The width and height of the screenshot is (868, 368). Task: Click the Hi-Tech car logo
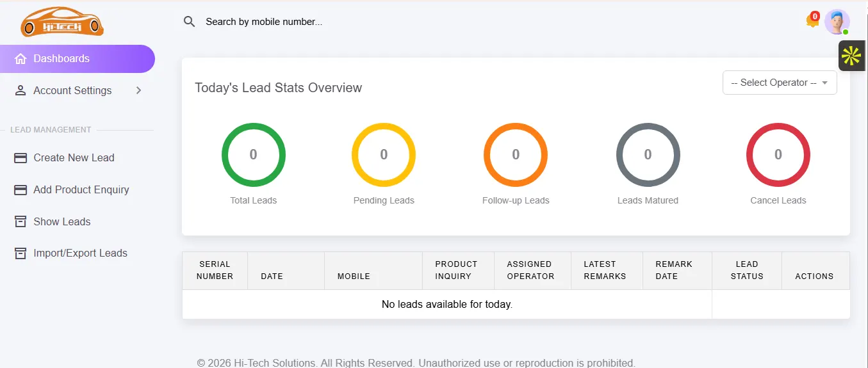tap(62, 22)
